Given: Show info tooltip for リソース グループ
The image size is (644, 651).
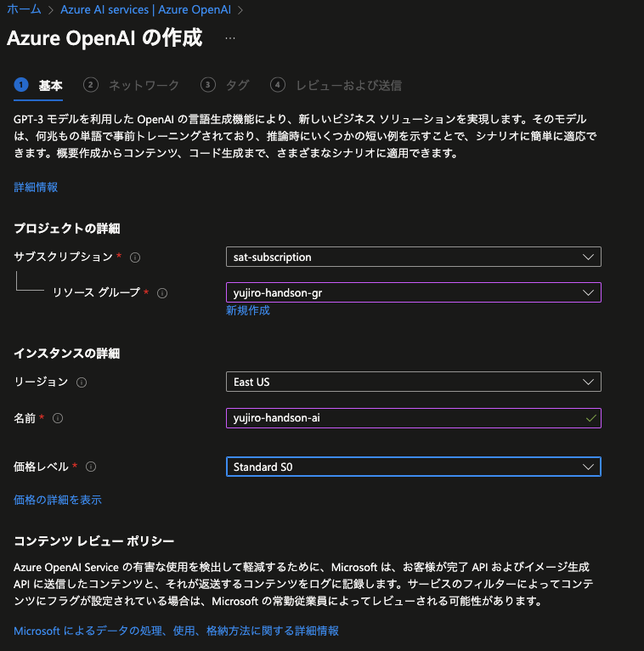Looking at the screenshot, I should 162,293.
